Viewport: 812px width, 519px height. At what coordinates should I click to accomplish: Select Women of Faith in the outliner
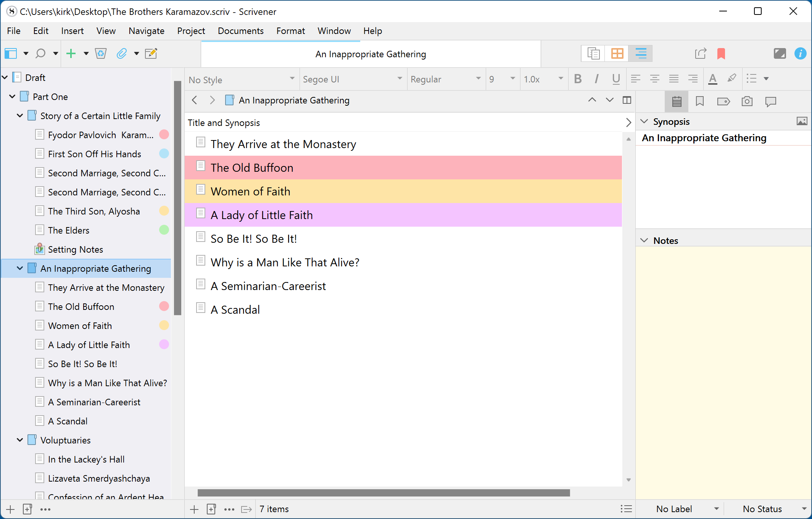[x=250, y=191]
